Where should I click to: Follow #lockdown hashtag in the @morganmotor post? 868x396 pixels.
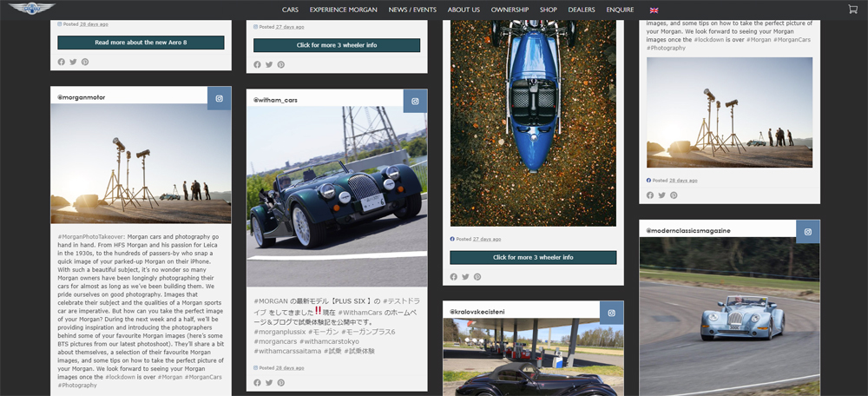coord(122,377)
